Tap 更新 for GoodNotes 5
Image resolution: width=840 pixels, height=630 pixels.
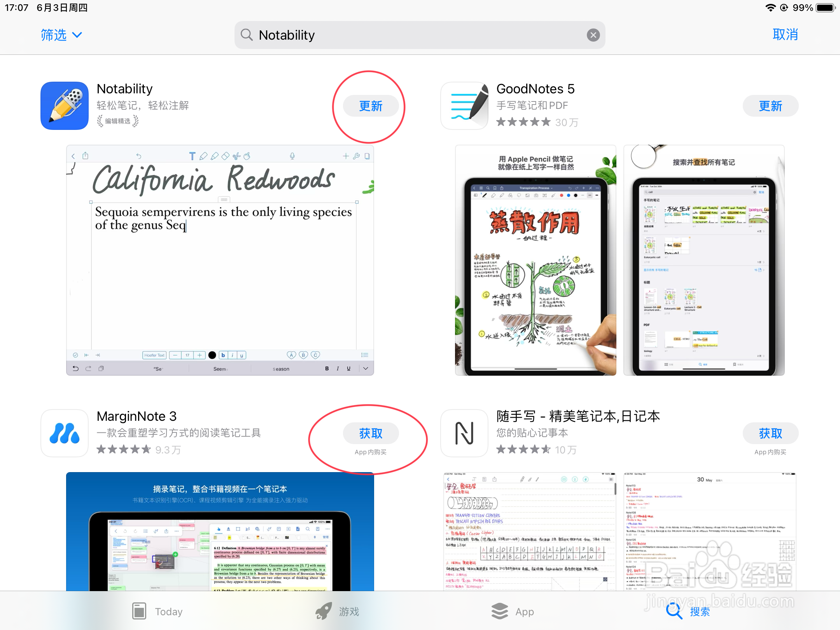[770, 106]
